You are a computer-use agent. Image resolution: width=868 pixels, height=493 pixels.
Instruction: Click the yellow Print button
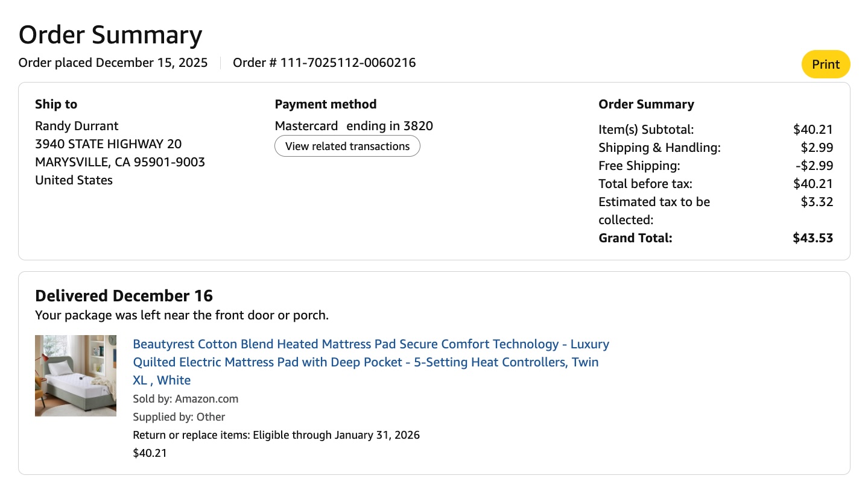pyautogui.click(x=826, y=64)
